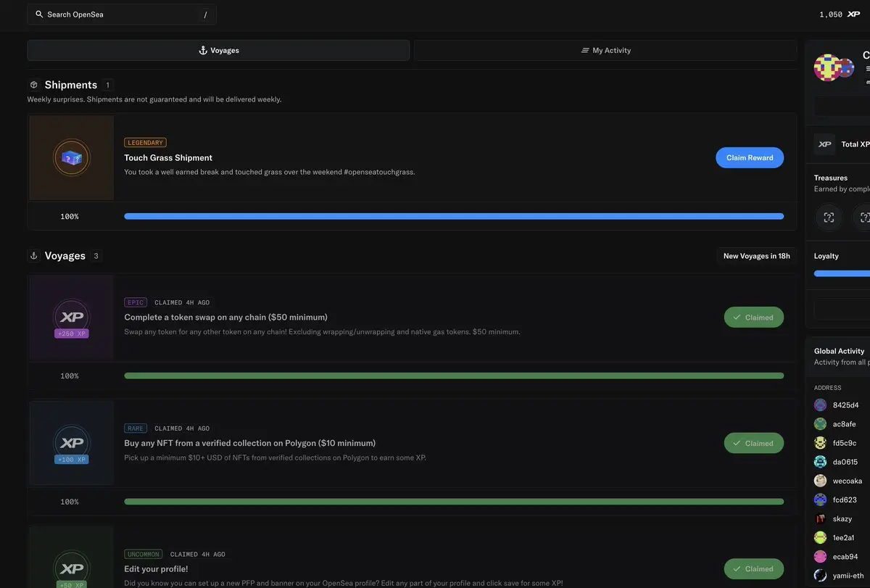The image size is (870, 588).
Task: Open address da0615 in Global Activity
Action: [x=845, y=462]
